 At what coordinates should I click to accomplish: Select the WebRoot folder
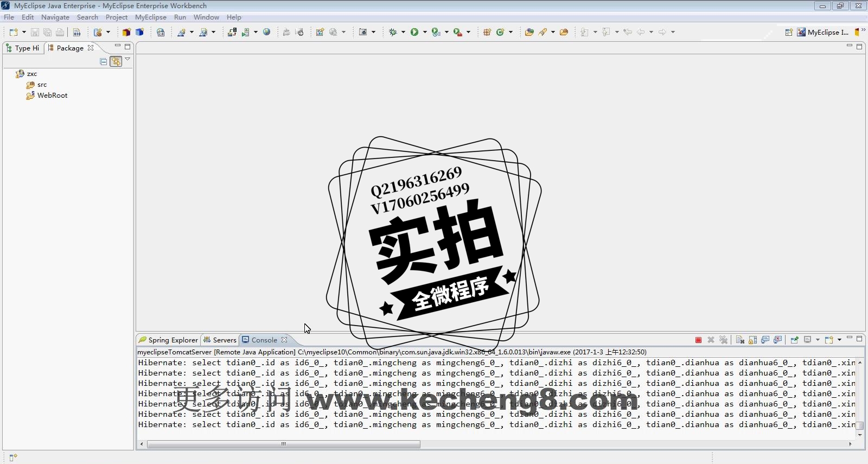[47, 96]
